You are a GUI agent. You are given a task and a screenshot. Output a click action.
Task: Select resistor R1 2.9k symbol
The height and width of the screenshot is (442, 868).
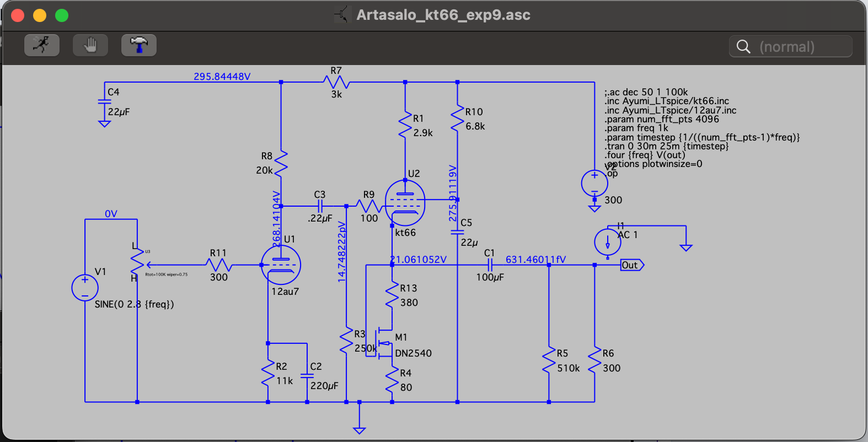(405, 125)
